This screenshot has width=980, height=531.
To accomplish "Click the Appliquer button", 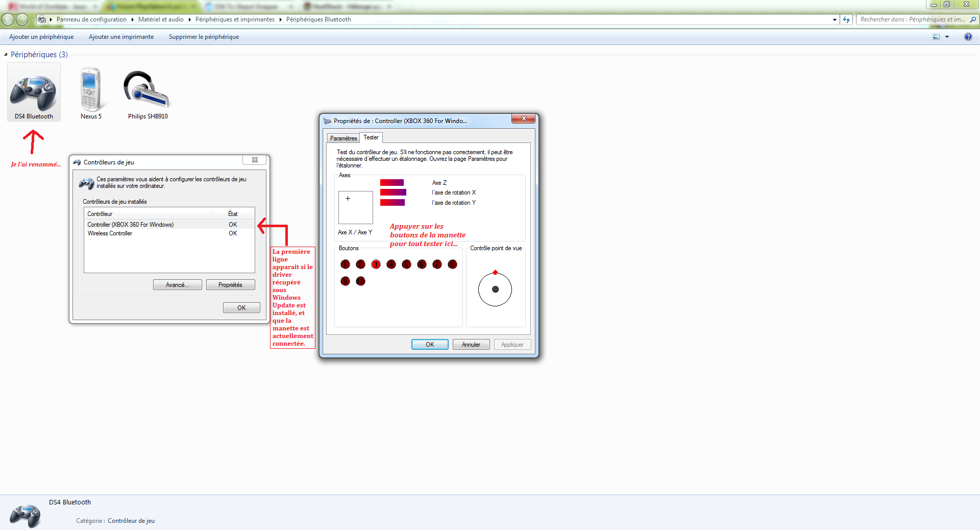I will [512, 345].
